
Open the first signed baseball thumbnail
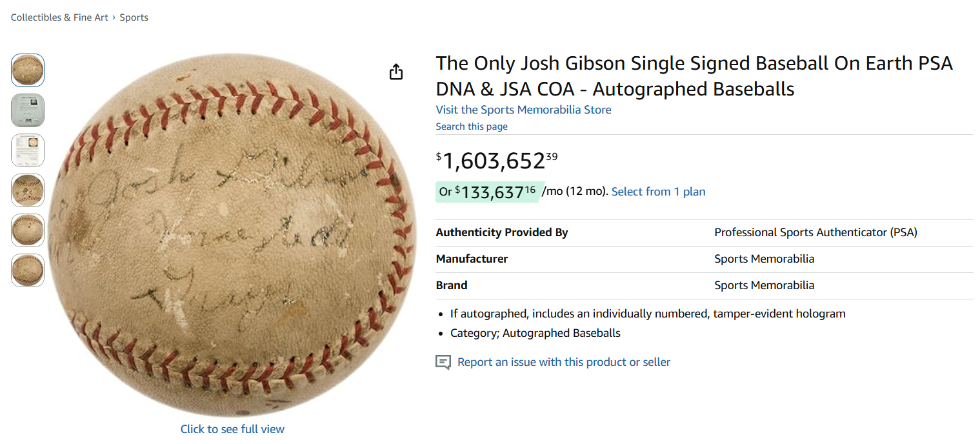pos(27,70)
